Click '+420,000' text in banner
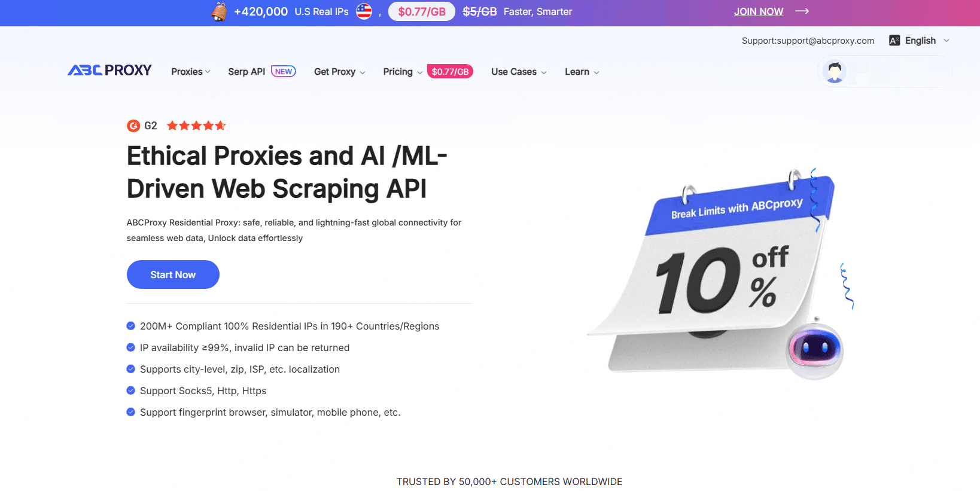 coord(261,11)
